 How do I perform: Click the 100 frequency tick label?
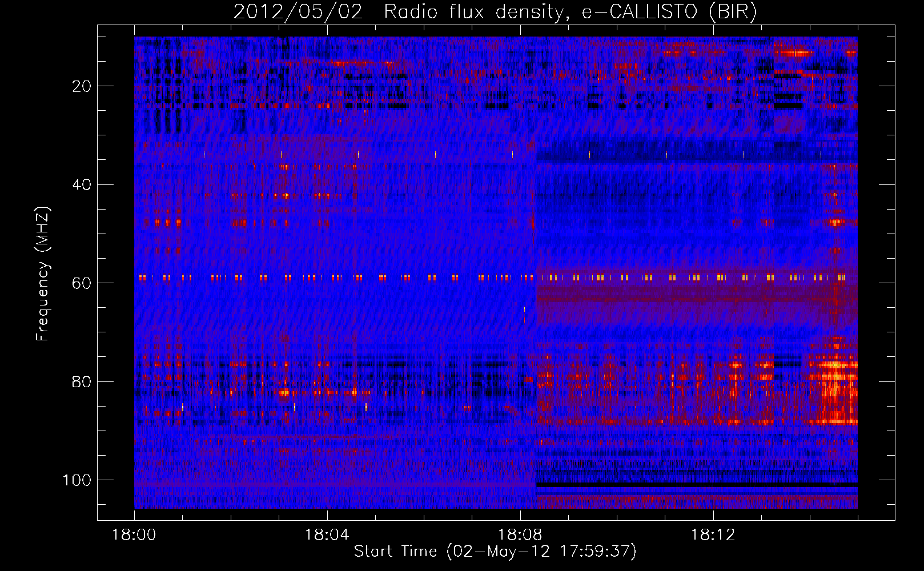click(x=77, y=480)
